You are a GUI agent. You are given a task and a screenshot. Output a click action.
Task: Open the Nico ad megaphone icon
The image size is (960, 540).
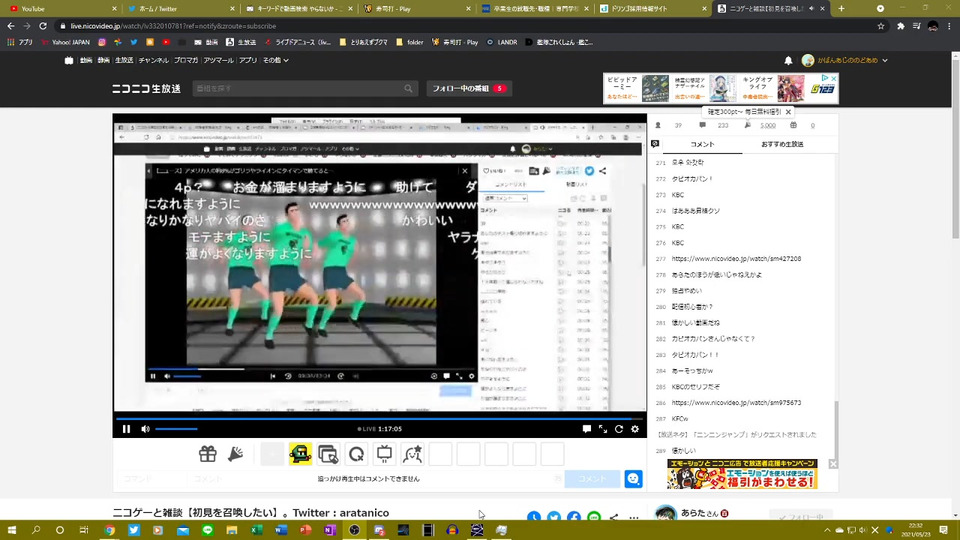236,454
